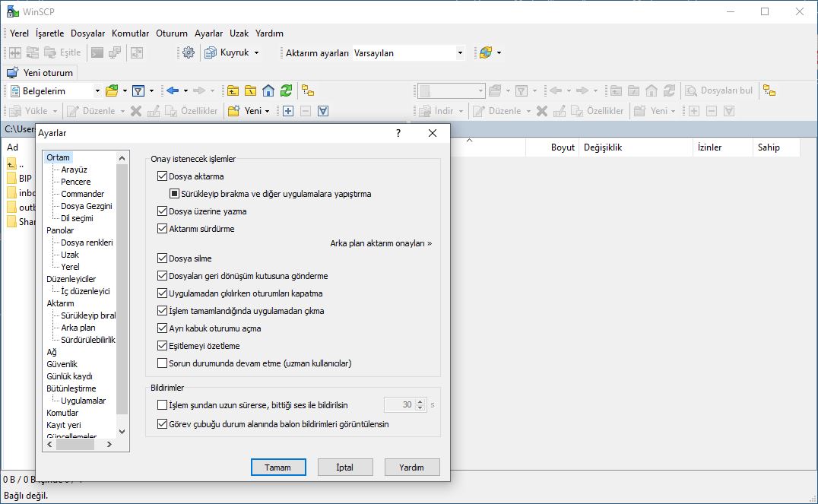Click the remote İndir download icon

click(425, 111)
